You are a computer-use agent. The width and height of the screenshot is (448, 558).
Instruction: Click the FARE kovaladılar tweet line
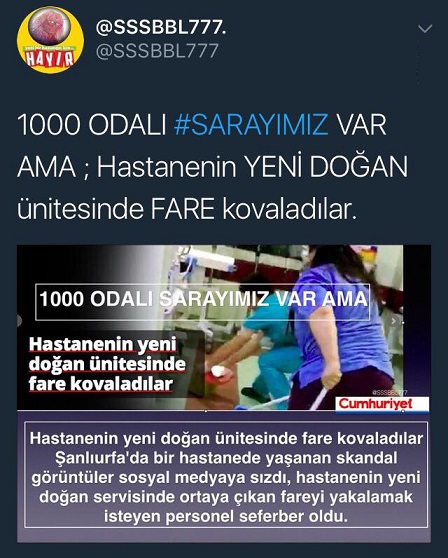click(186, 209)
